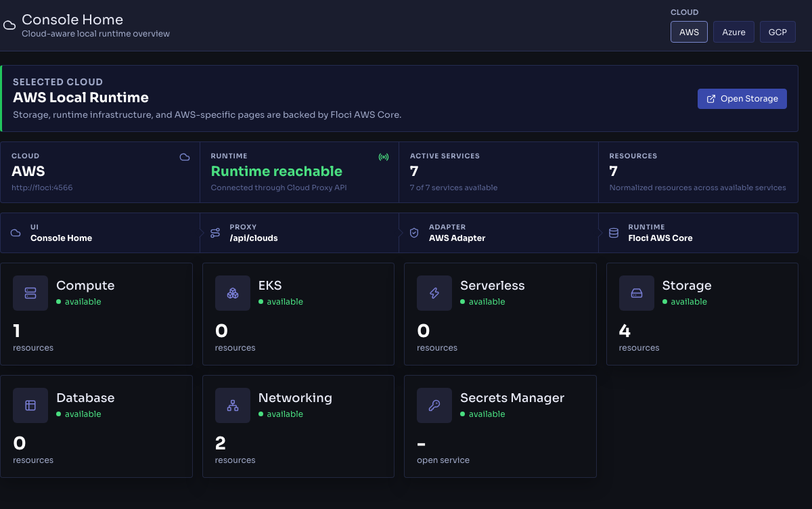Click the 'available' status under Compute
This screenshot has height=509, width=812.
(x=83, y=302)
